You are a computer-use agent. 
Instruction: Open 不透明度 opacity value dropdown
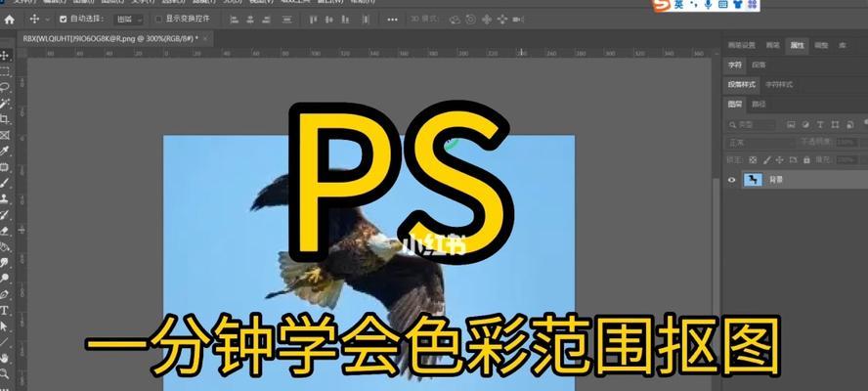click(x=846, y=143)
